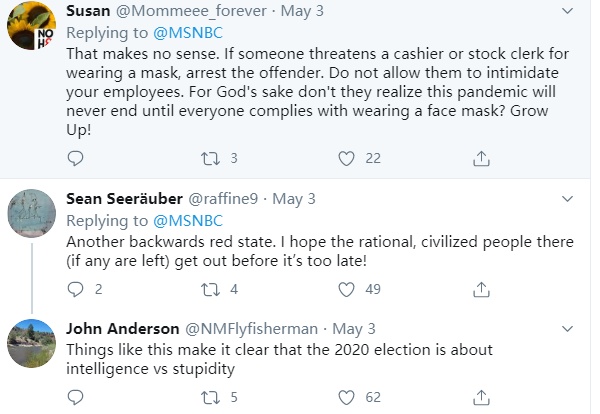
Task: Reply to John Anderson's tweet
Action: click(x=76, y=397)
